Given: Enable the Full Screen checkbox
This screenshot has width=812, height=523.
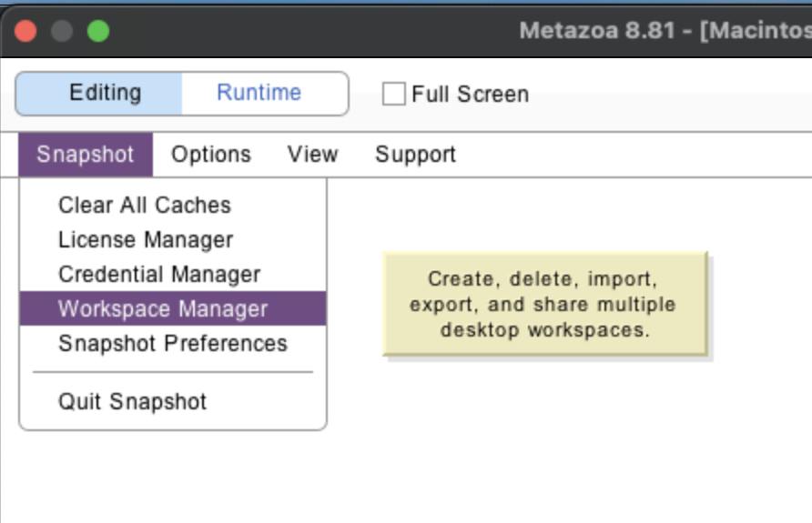Looking at the screenshot, I should [393, 95].
